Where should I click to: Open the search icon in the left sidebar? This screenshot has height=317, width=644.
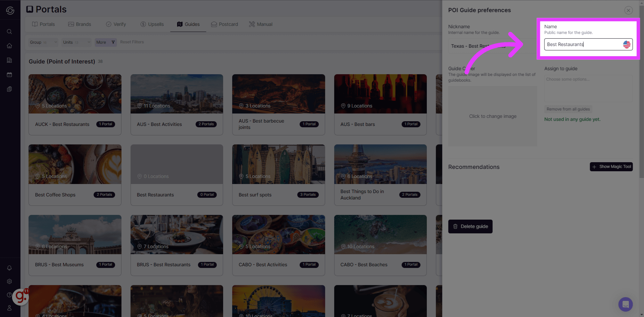[9, 31]
